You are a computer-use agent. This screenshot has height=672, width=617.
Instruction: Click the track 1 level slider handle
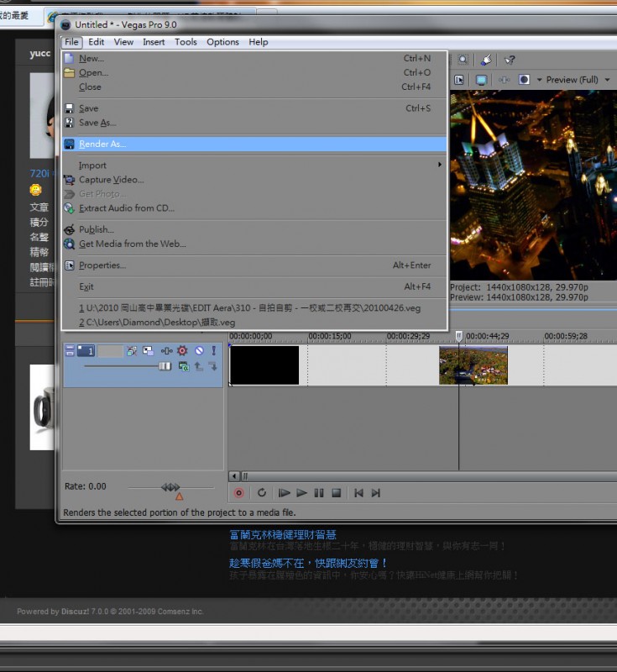pos(165,366)
